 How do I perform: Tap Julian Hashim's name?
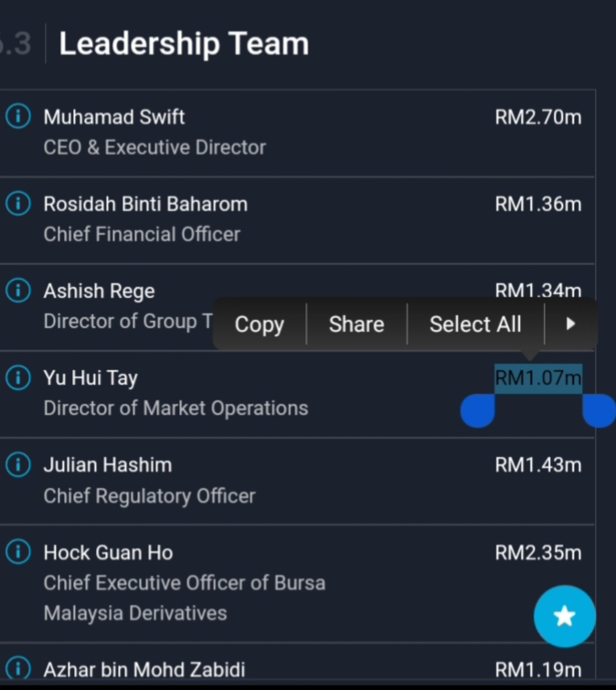pos(108,465)
